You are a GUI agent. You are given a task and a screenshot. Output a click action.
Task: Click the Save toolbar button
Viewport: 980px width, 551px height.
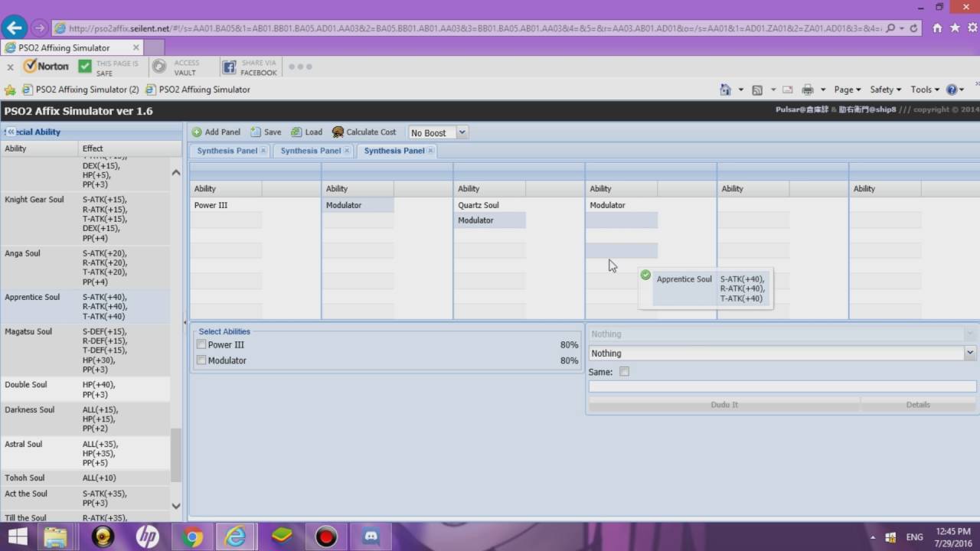(266, 132)
